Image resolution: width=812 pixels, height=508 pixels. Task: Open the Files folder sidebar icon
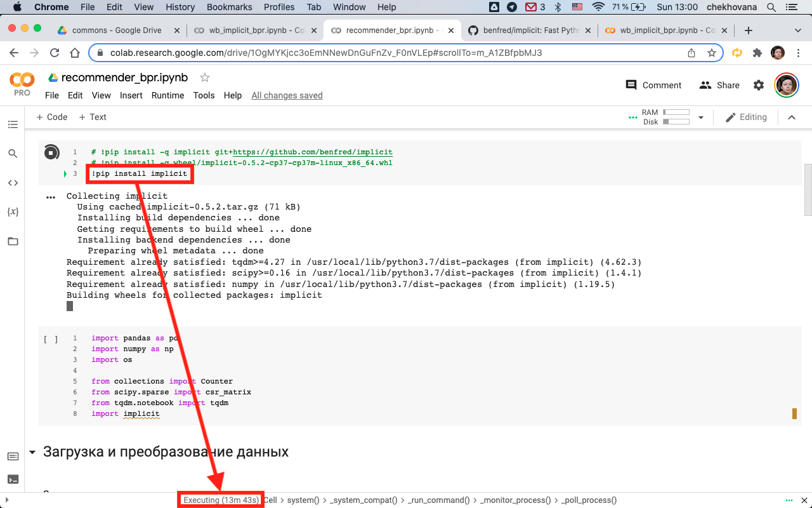[13, 241]
